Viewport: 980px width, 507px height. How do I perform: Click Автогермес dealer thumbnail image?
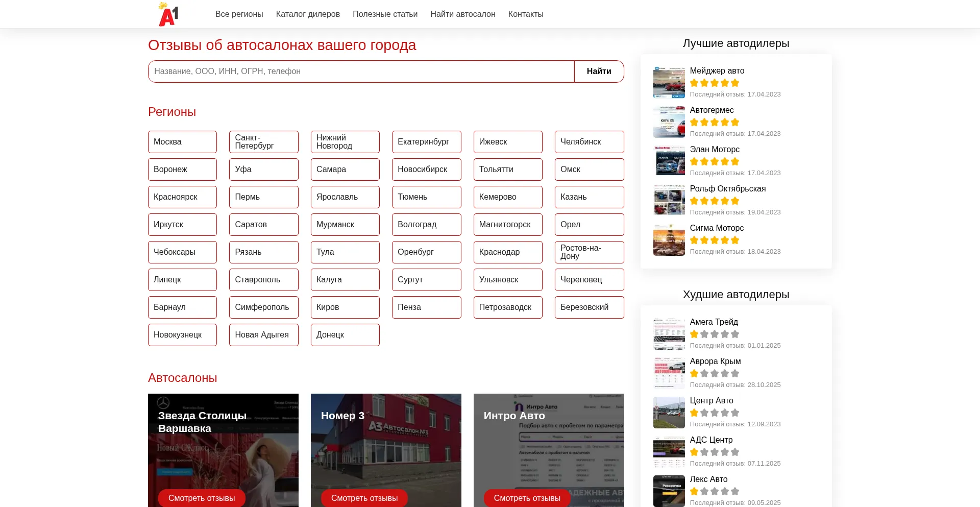tap(669, 122)
